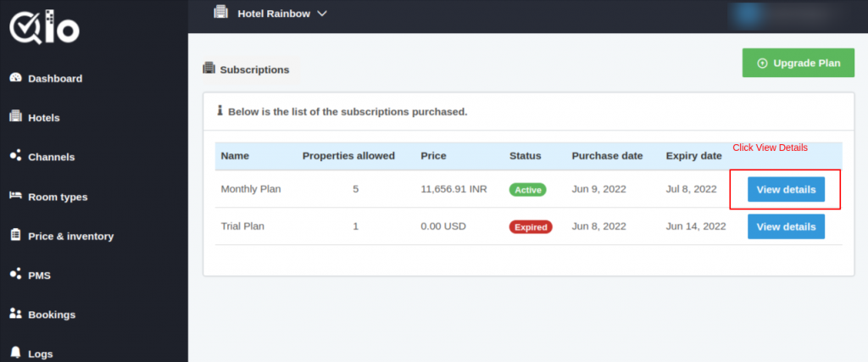Click the Subscriptions heading building icon
Image resolution: width=868 pixels, height=362 pixels.
coord(209,69)
